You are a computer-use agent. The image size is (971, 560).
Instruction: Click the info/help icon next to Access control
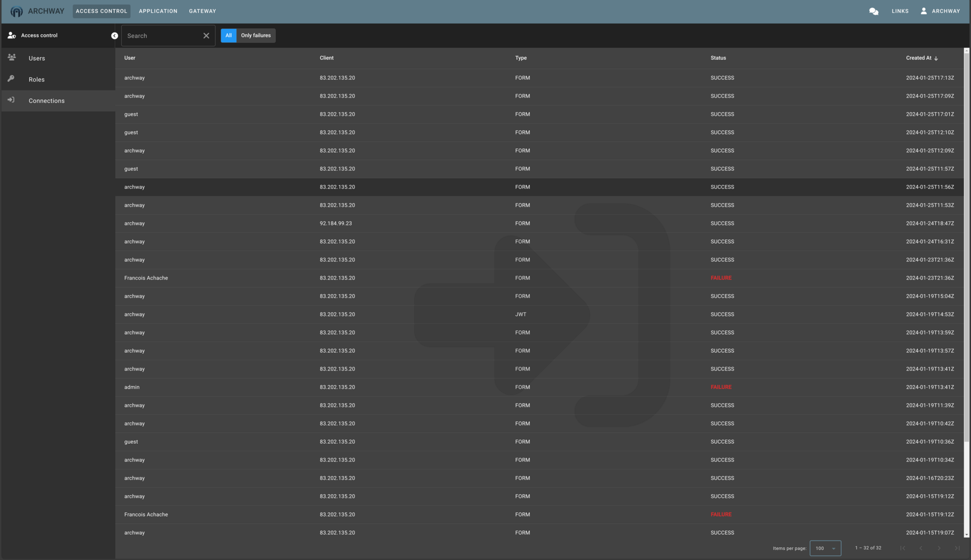coord(114,35)
